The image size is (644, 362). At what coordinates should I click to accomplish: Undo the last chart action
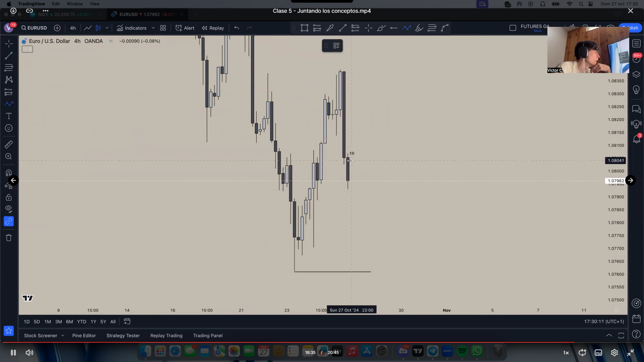pos(237,28)
